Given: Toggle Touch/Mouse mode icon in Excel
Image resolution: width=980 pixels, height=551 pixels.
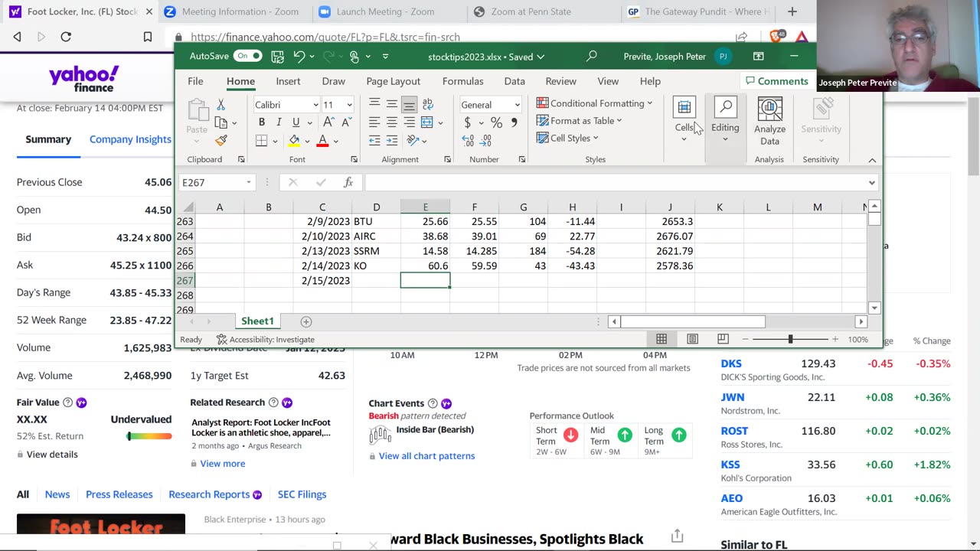Looking at the screenshot, I should [354, 57].
